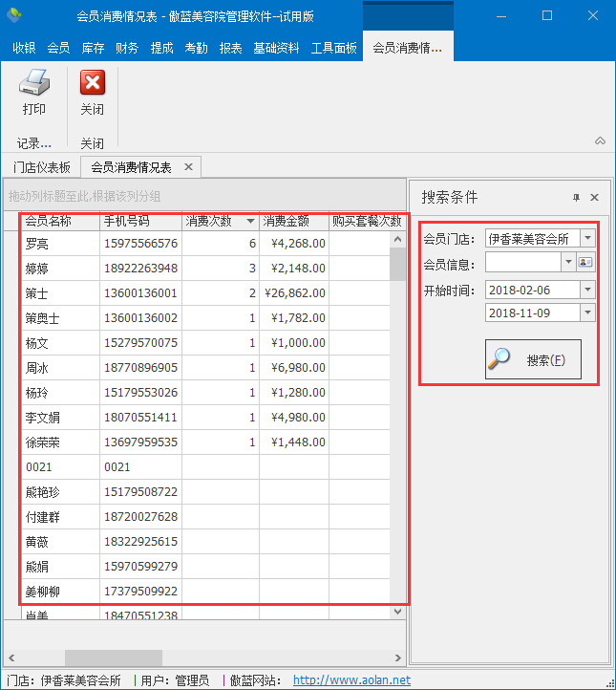Open the 库存 inventory menu

(x=93, y=48)
